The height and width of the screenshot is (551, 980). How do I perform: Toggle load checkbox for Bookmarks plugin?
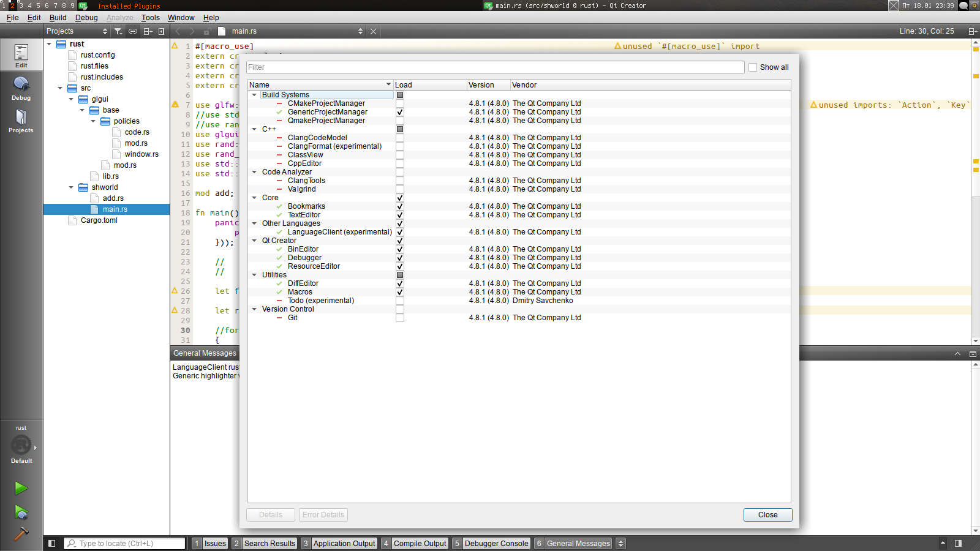[400, 206]
